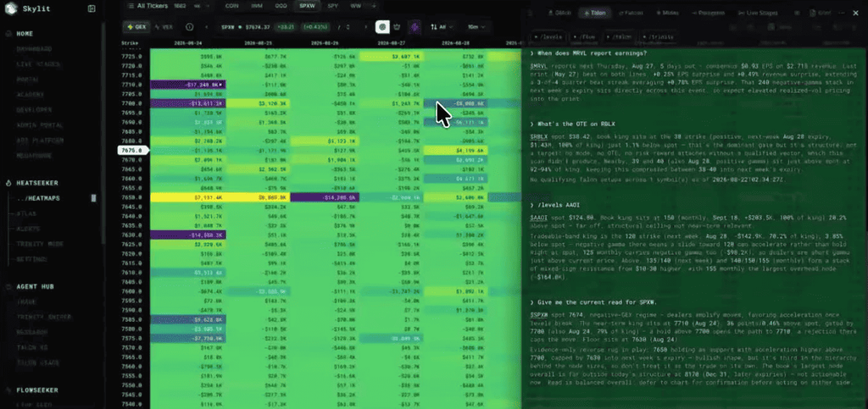Go to next ticker with right chevron
The height and width of the screenshot is (409, 868).
pos(364,26)
